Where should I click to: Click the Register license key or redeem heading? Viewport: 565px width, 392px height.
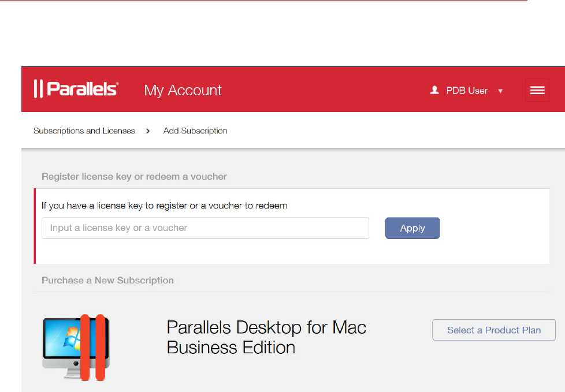(x=134, y=177)
